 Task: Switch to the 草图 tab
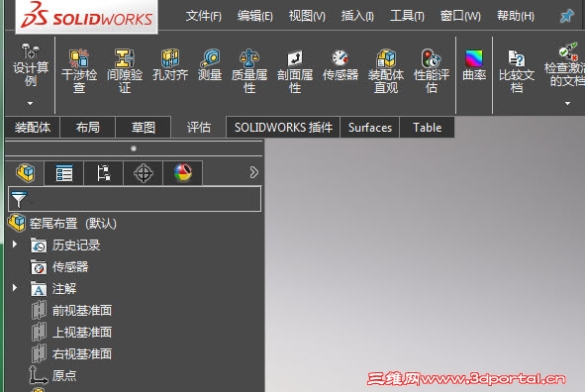[x=144, y=127]
